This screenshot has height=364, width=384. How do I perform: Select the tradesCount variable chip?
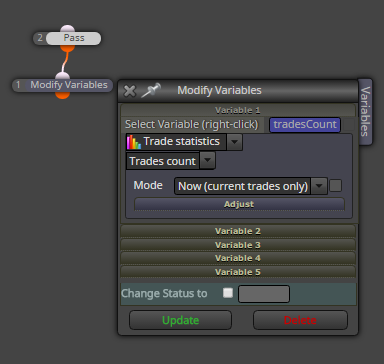305,124
